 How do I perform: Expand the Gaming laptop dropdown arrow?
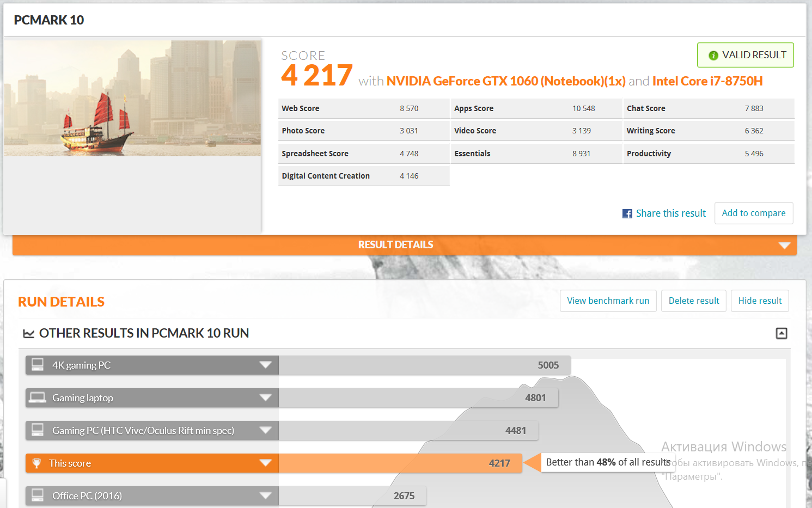265,397
